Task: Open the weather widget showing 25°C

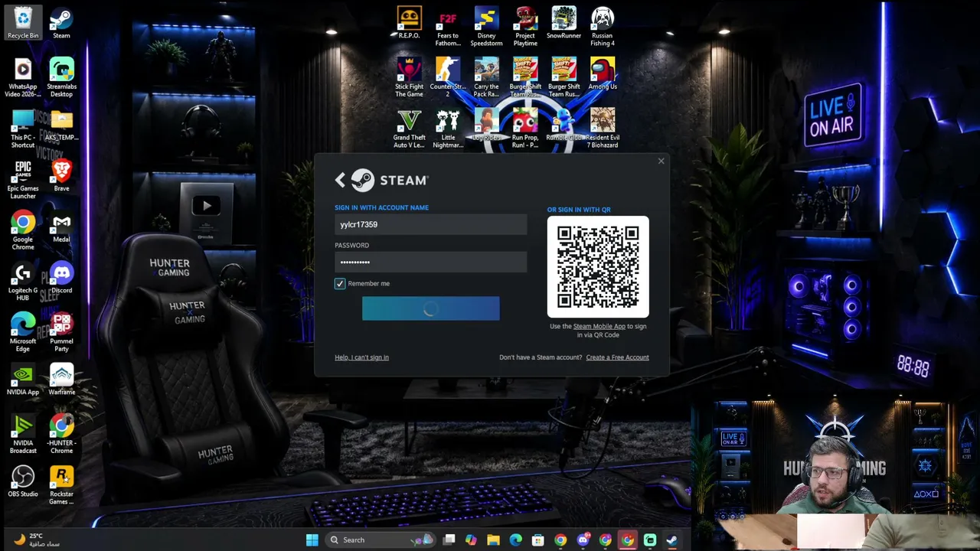Action: tap(37, 540)
